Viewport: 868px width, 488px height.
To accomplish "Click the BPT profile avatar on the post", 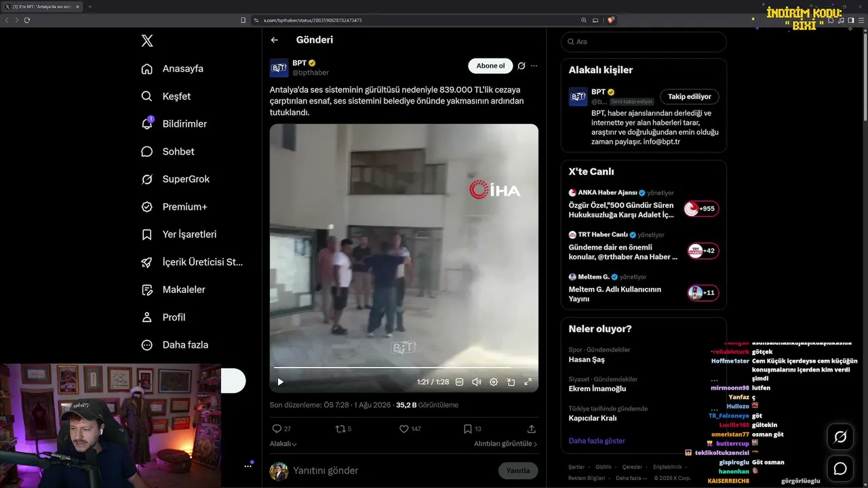I will (x=279, y=68).
